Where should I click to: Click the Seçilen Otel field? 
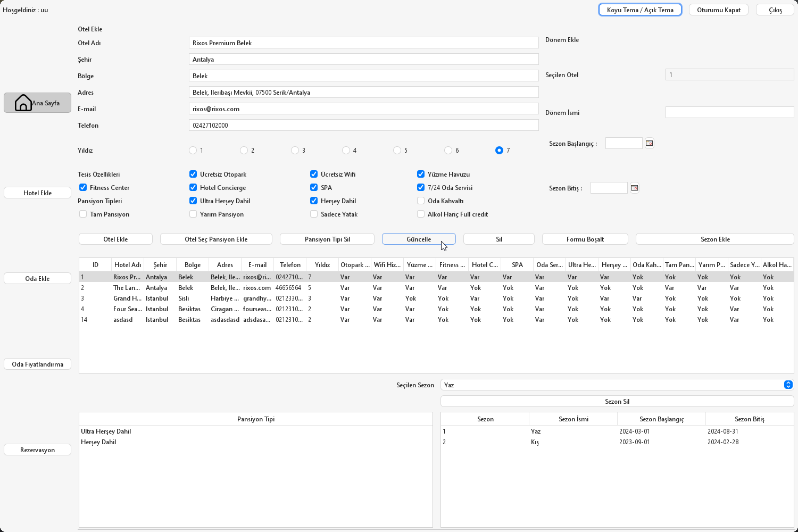click(x=729, y=74)
